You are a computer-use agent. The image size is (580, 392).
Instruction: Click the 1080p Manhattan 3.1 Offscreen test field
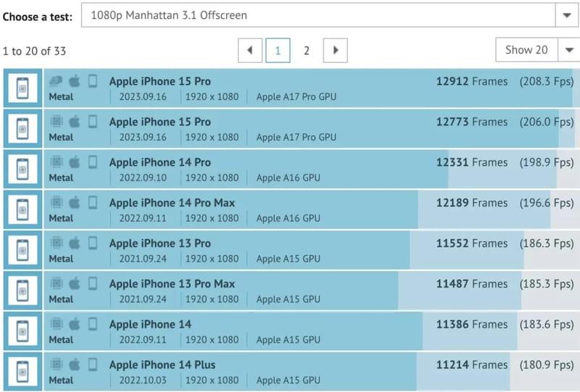[x=318, y=15]
